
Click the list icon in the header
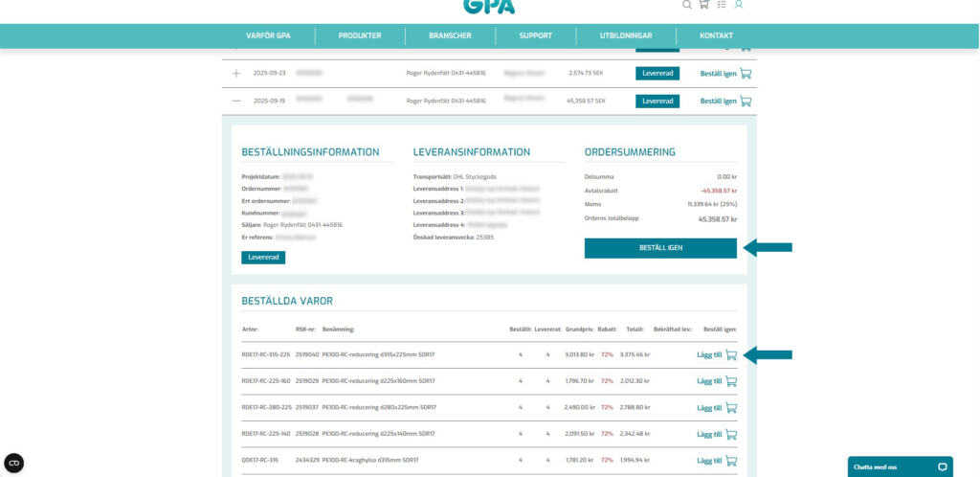(721, 5)
